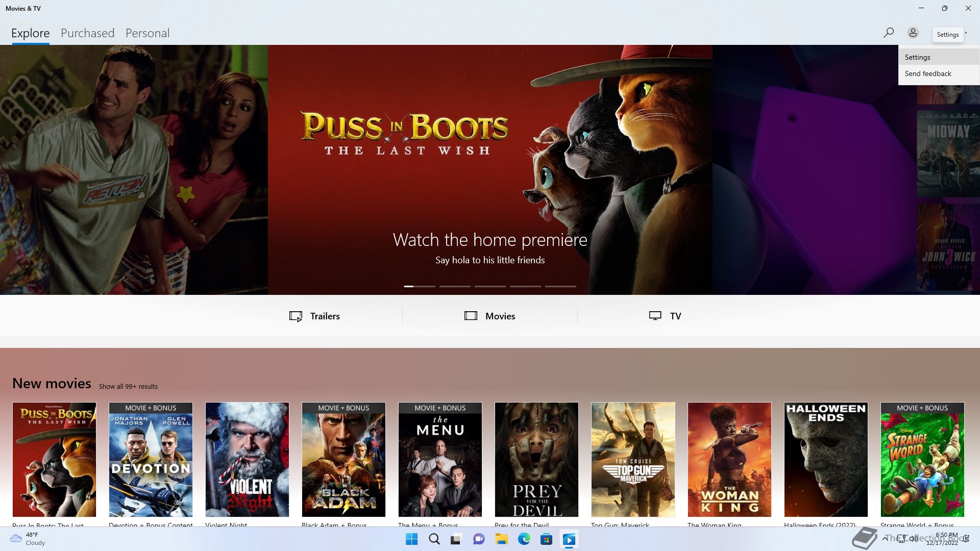Click the Trailers screen icon
This screenshot has width=980, height=551.
[296, 316]
